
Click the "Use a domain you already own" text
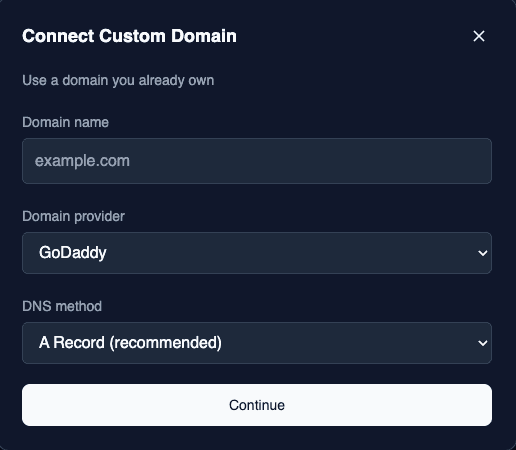point(118,81)
